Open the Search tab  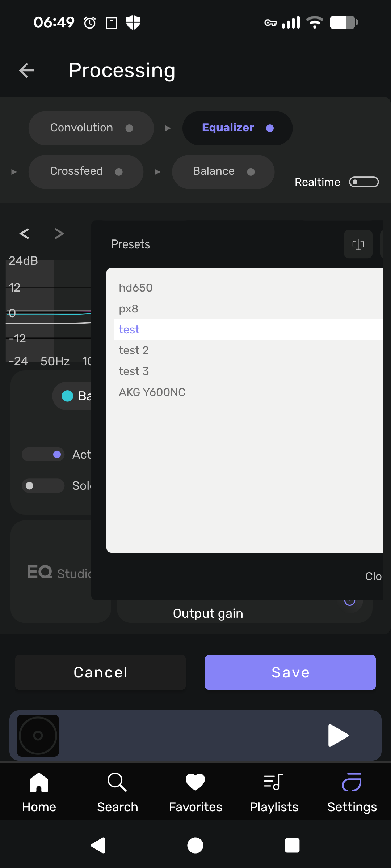tap(117, 791)
